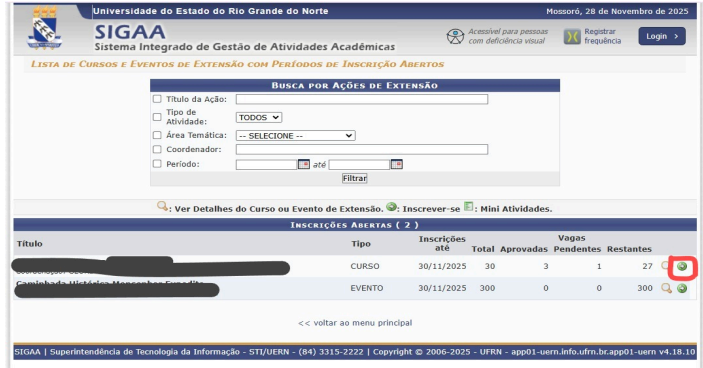Screen dimensions: 703x368
Task: Expand the SELECIONE Área Temática dropdown
Action: (295, 136)
